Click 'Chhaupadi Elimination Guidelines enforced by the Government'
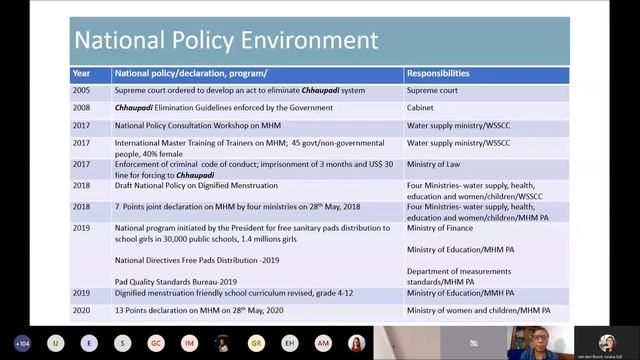Image resolution: width=640 pixels, height=360 pixels. pos(224,108)
